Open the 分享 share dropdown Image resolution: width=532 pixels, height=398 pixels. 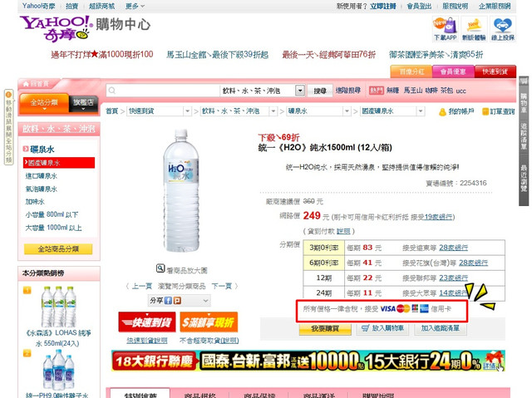point(180,300)
